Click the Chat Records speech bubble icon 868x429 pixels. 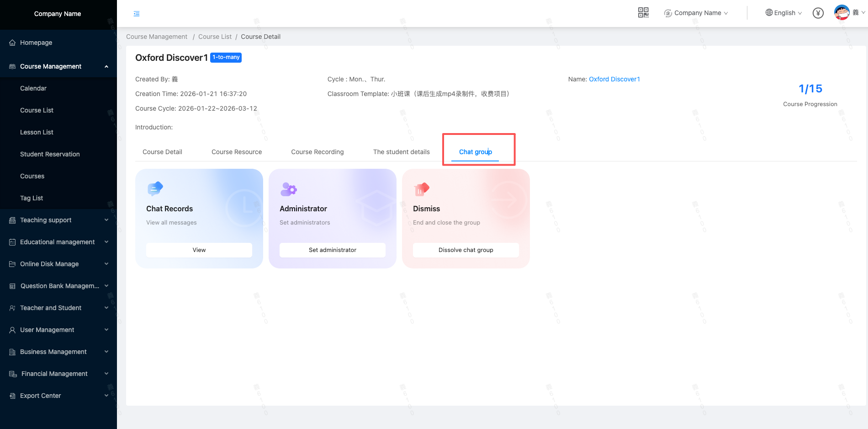(155, 188)
